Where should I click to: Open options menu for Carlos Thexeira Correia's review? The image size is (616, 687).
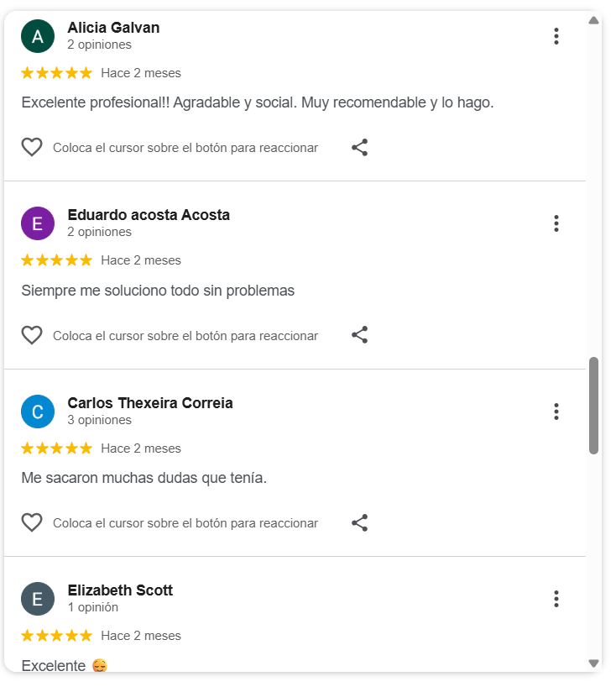point(556,412)
